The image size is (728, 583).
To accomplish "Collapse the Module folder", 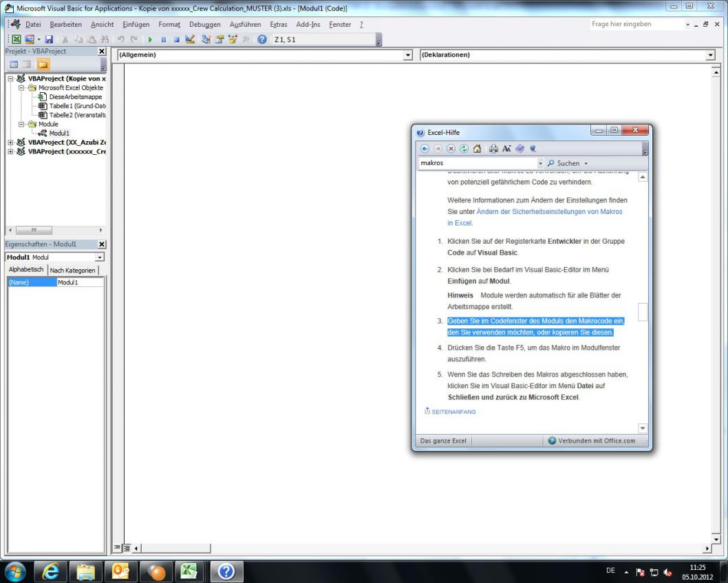I will pos(21,124).
